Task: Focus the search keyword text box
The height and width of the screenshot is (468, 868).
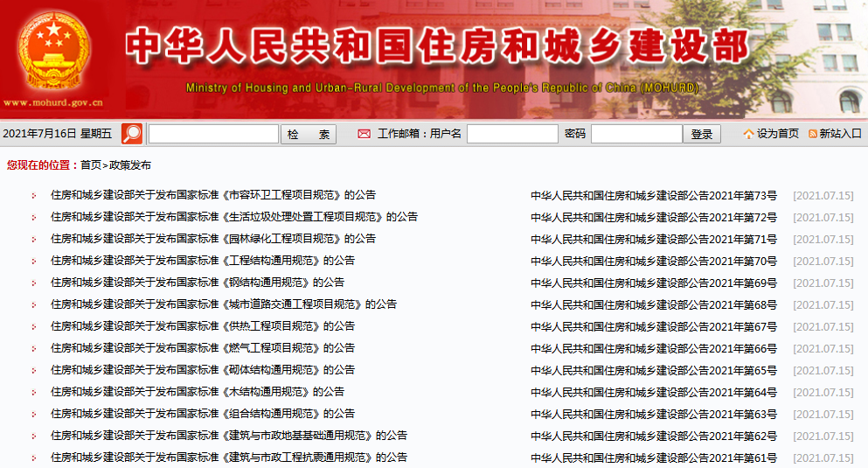Action: [x=213, y=134]
